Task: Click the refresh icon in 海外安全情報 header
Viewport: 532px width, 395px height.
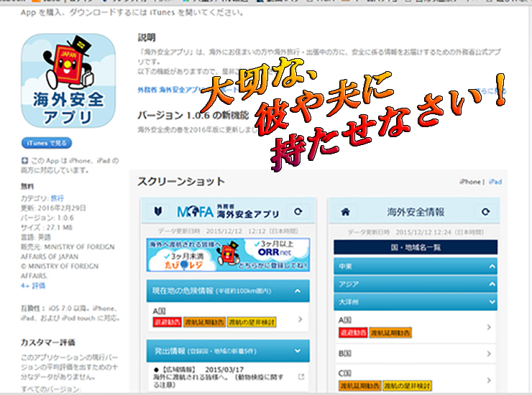Action: tap(485, 212)
